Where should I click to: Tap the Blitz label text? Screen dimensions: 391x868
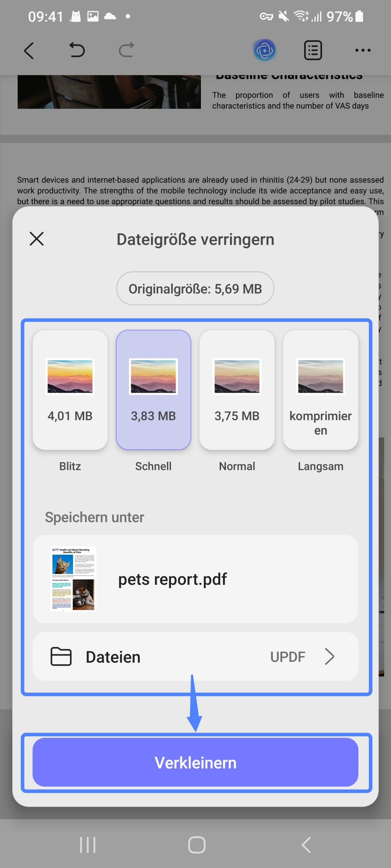tap(70, 466)
